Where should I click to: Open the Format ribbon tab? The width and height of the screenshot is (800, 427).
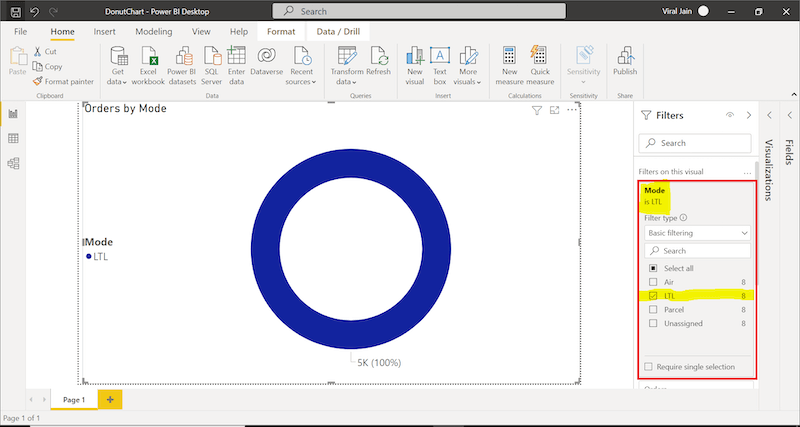pyautogui.click(x=281, y=32)
